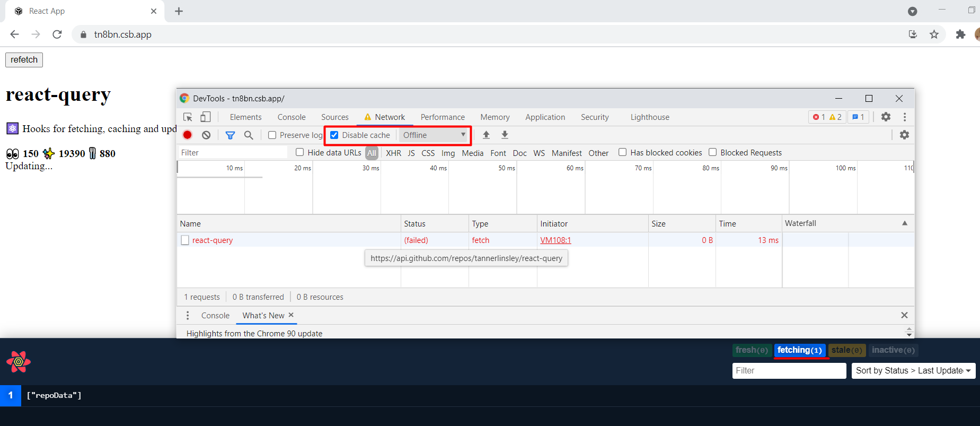Click the inspect element picker icon
The width and height of the screenshot is (980, 426).
pos(188,117)
